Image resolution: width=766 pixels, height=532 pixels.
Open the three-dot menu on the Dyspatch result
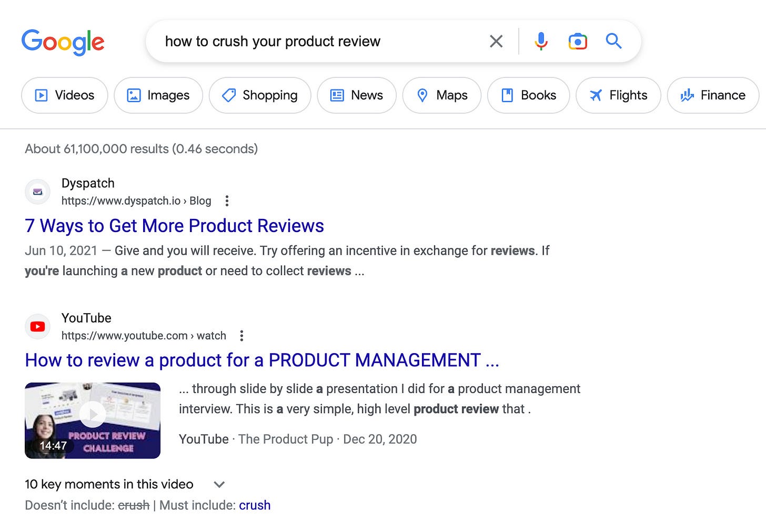[x=227, y=200]
